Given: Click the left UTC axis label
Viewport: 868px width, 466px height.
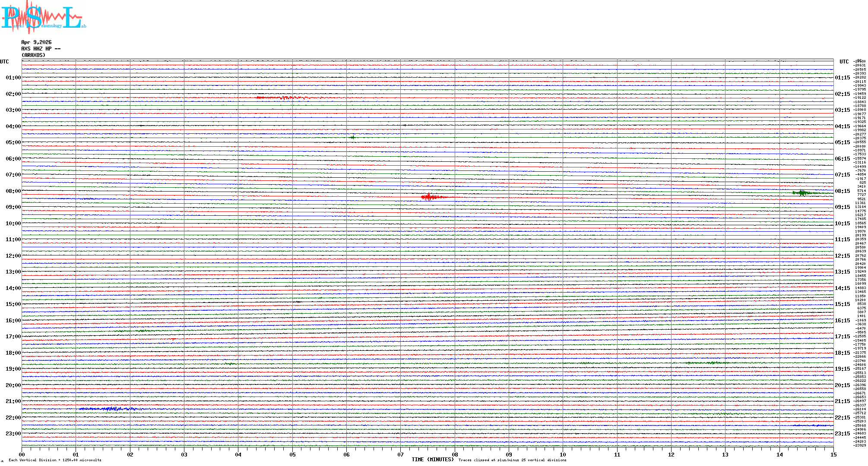Looking at the screenshot, I should [x=4, y=62].
